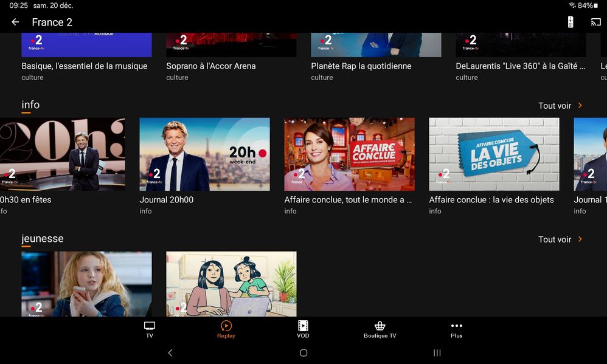607x364 pixels.
Task: Open the Affaire conclue host thumbnail
Action: point(349,154)
